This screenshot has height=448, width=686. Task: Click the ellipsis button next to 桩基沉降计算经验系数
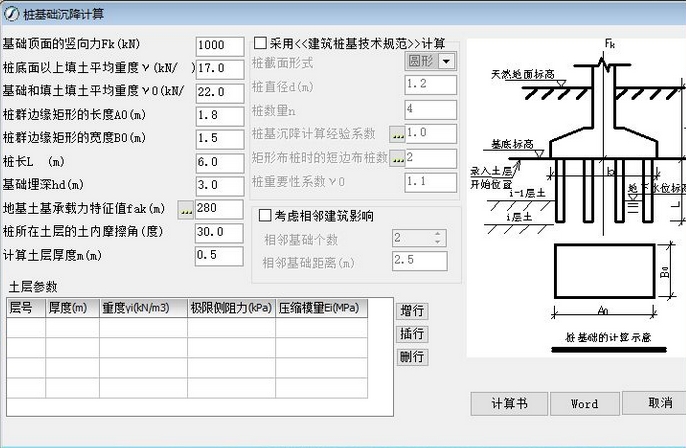[x=397, y=133]
